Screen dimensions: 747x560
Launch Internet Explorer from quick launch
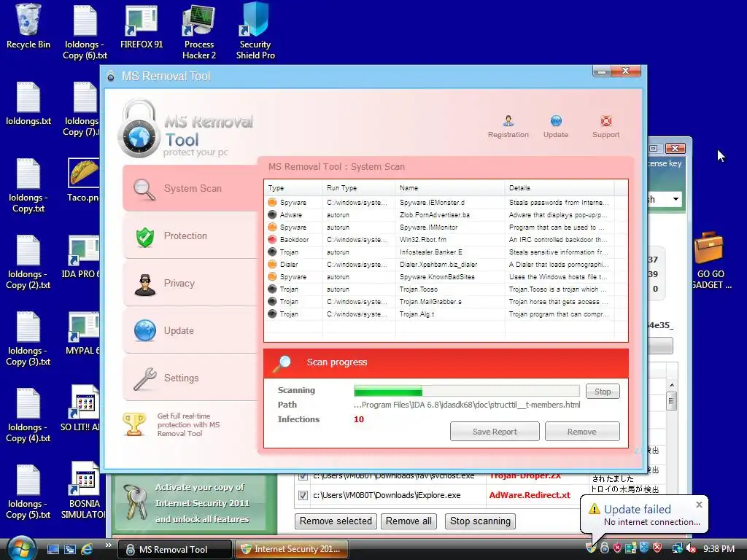click(87, 549)
